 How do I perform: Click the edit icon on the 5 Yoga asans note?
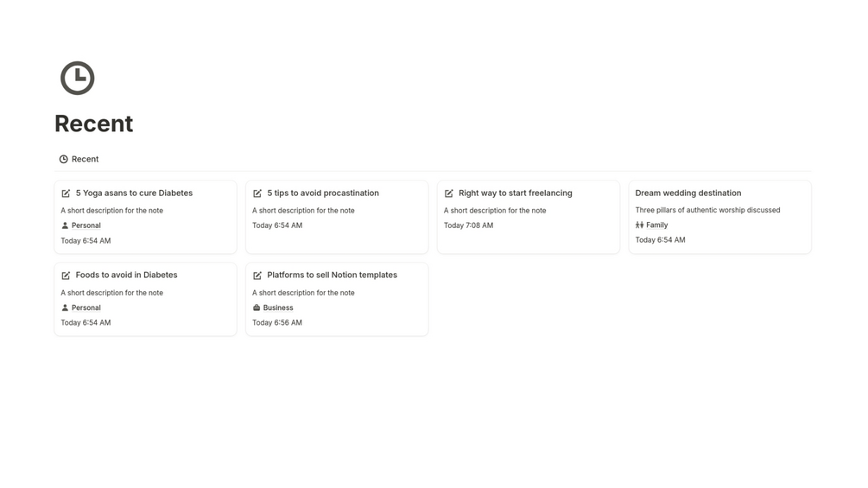(66, 193)
